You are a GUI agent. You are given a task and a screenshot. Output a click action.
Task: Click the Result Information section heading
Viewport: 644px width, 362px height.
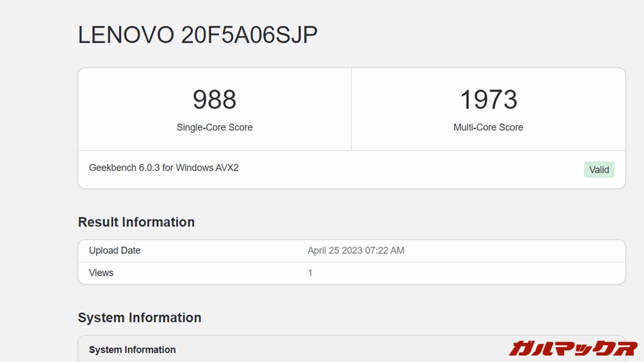coord(136,222)
